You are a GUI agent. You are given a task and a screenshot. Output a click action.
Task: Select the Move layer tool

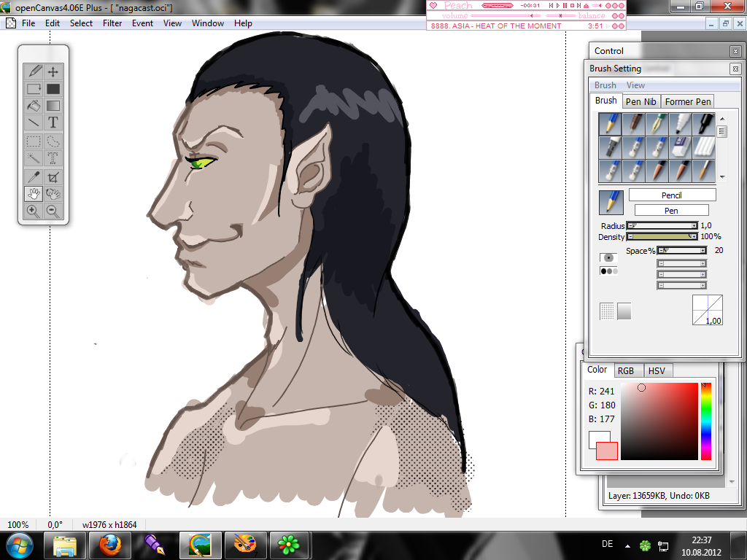[53, 71]
